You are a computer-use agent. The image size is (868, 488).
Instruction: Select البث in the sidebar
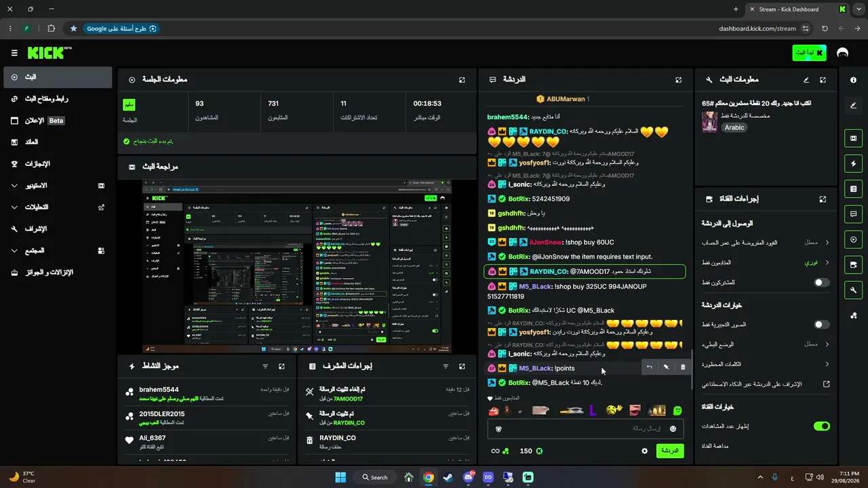58,77
